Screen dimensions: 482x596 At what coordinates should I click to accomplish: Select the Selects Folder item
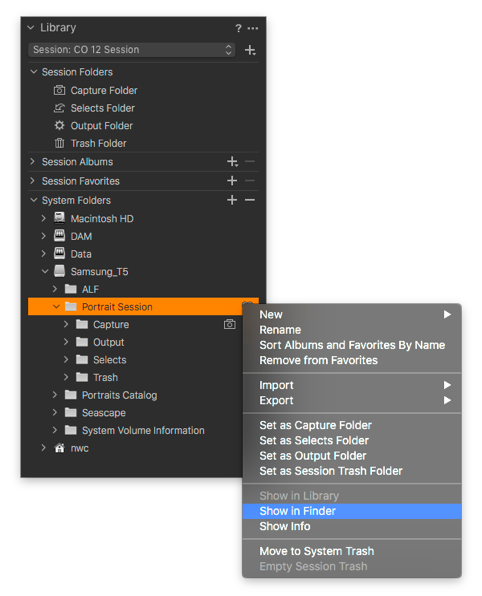click(x=103, y=108)
